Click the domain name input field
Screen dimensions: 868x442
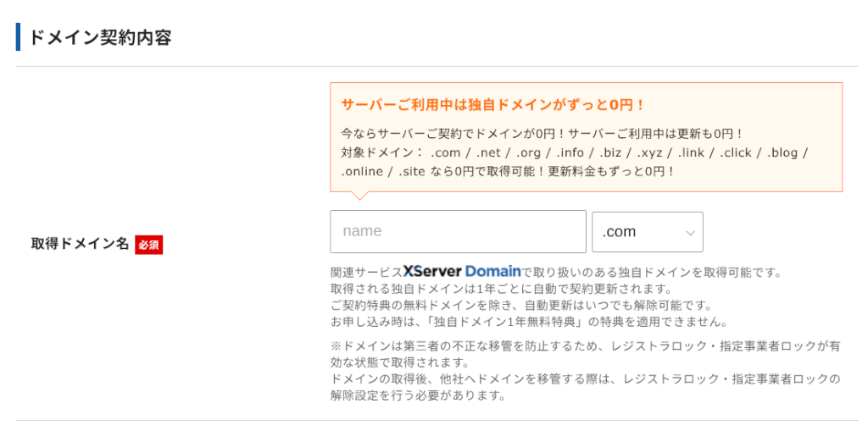458,231
